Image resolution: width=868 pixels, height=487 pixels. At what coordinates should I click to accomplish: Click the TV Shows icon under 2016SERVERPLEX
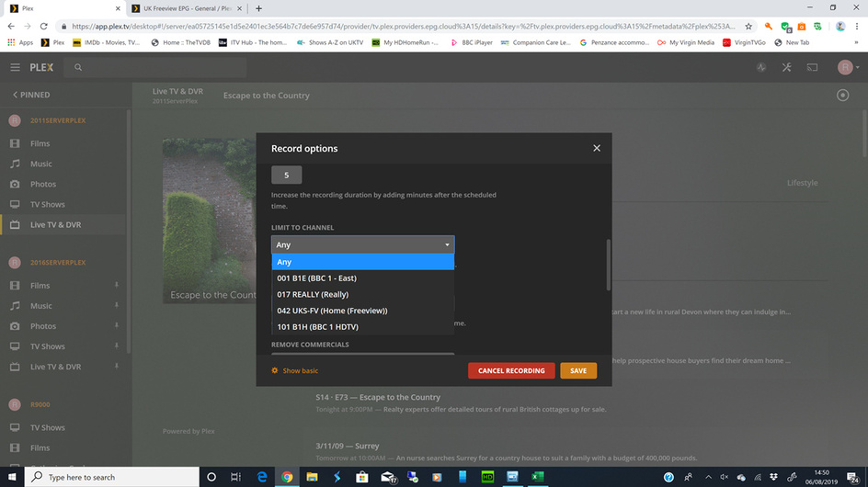click(15, 346)
